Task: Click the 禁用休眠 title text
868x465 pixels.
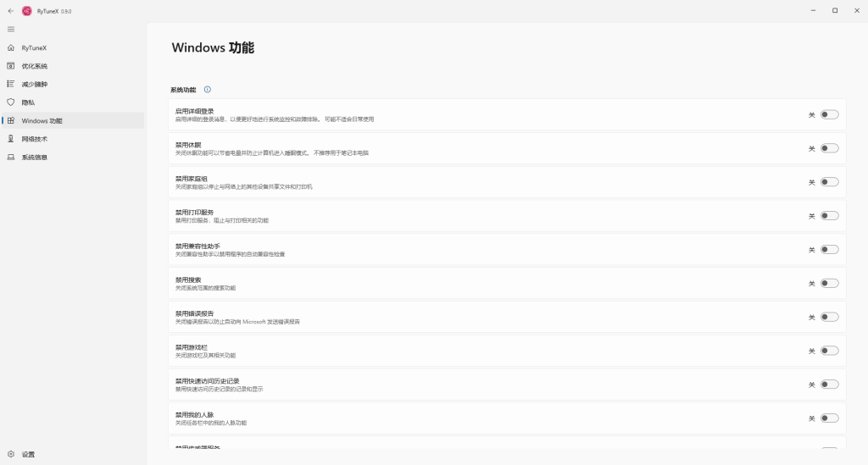Action: point(188,145)
